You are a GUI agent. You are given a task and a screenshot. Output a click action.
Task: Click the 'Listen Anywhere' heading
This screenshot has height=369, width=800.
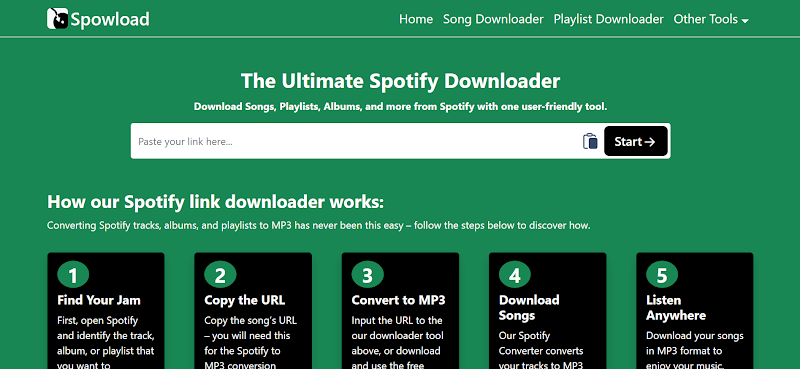(676, 308)
